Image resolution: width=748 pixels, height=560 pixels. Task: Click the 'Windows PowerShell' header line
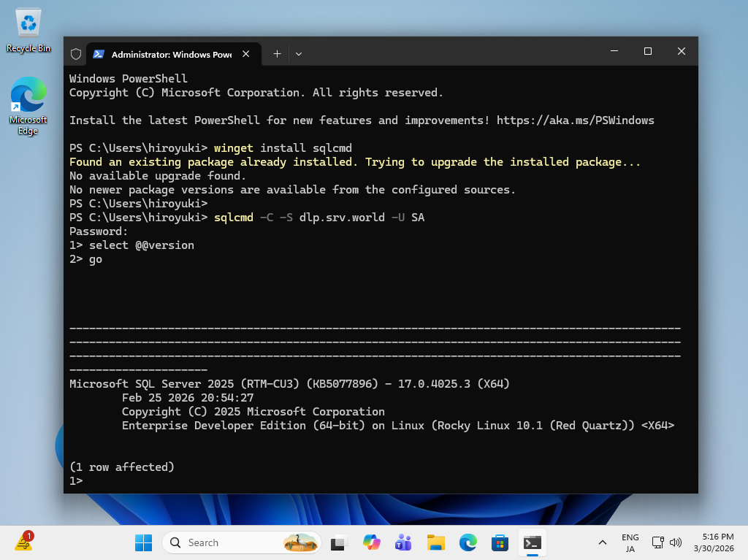[x=129, y=79]
